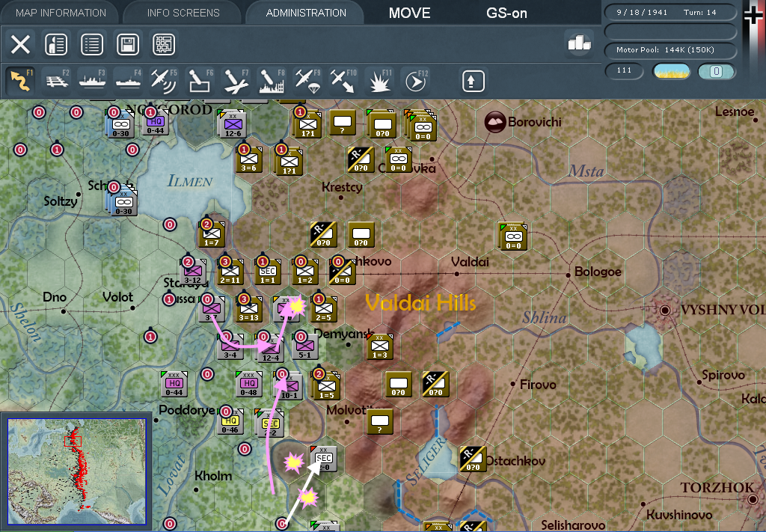Click the Firovo town label
The height and width of the screenshot is (532, 766).
pyautogui.click(x=538, y=385)
